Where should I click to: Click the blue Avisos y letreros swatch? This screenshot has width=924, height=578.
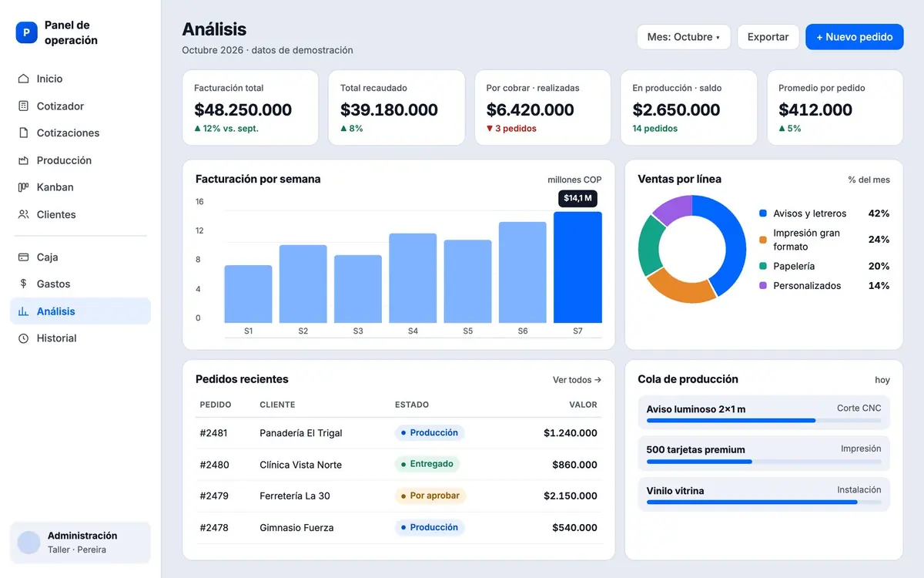(763, 213)
